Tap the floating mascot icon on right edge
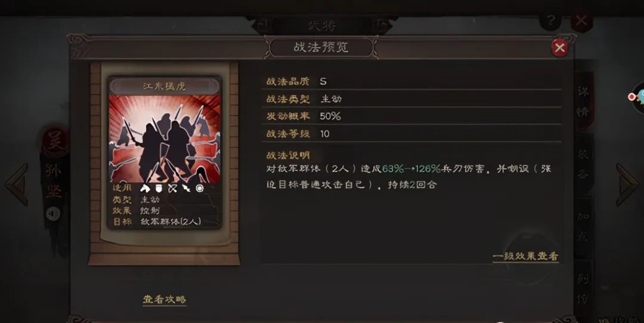Viewport: 644px width, 323px height. 637,97
